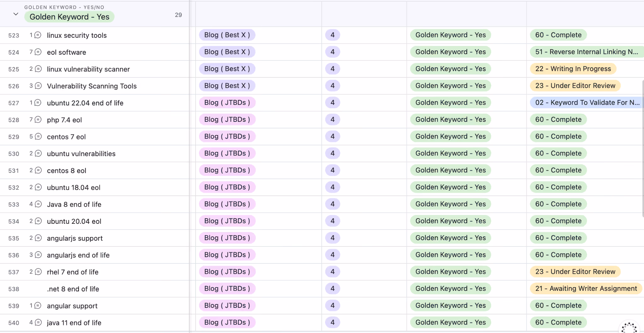Screen dimensions: 644x333
Task: Click the 21 - Awaiting Writer Assignment status
Action: (586, 289)
